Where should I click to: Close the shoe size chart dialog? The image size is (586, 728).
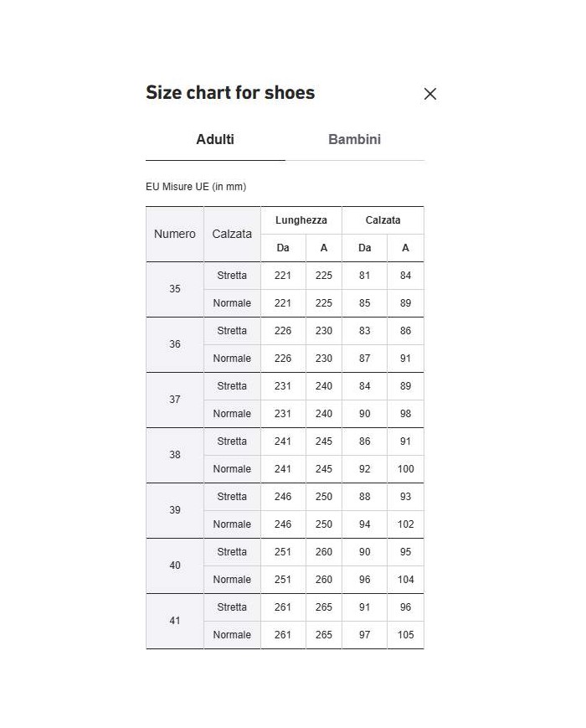430,94
